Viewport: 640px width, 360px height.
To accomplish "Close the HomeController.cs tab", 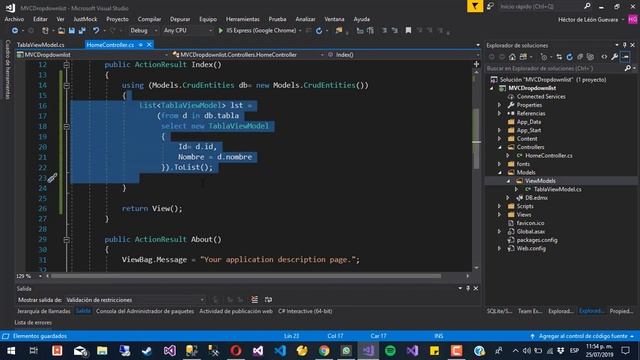I will point(149,45).
